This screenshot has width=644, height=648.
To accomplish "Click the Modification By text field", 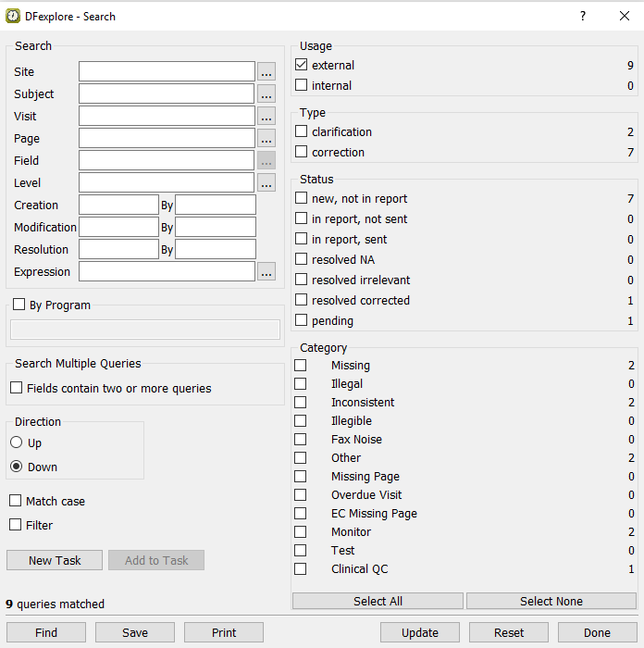I will point(215,228).
